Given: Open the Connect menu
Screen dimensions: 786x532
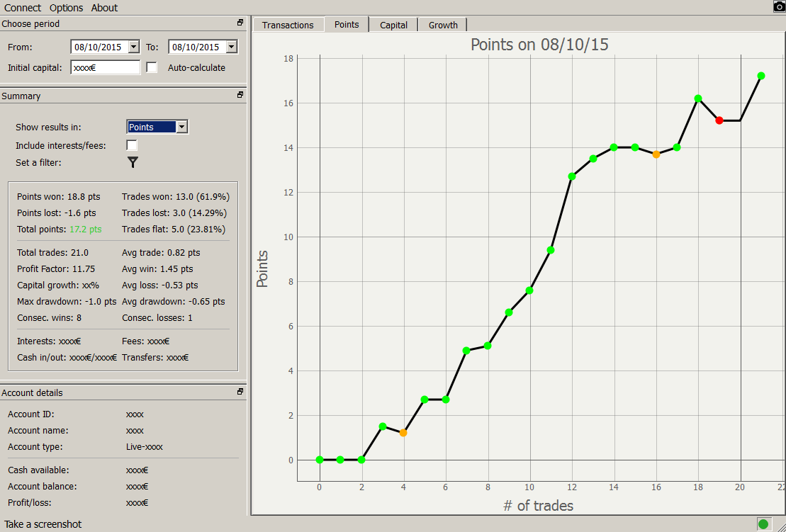Looking at the screenshot, I should click(23, 8).
